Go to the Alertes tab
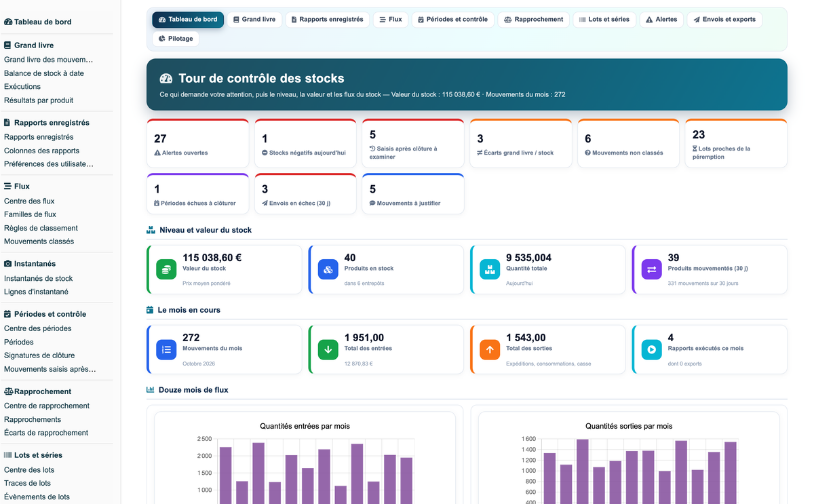Screen dimensions: 814x504 point(661,20)
